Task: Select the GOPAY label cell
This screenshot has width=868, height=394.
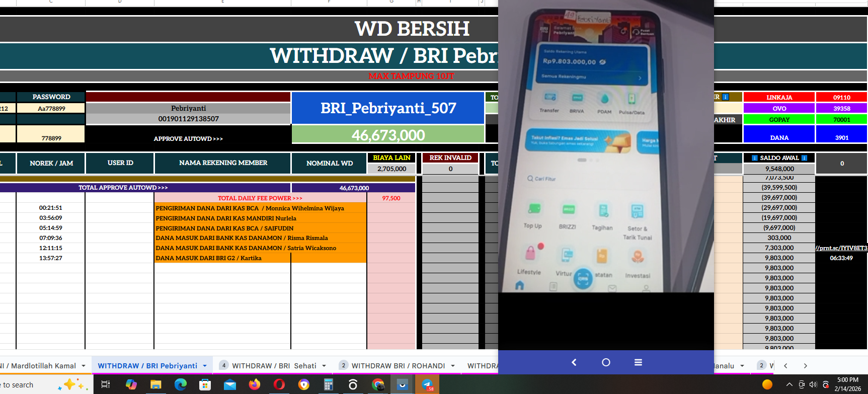Action: point(779,119)
